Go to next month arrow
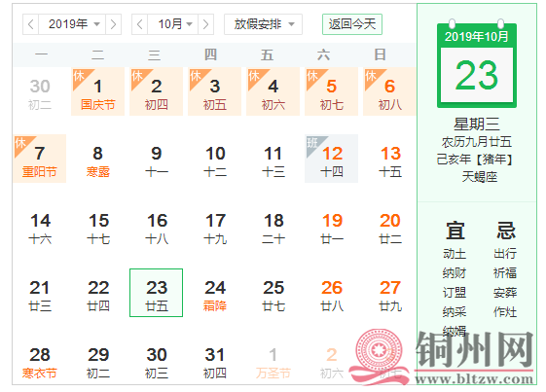Image resolution: width=546 pixels, height=392 pixels. (205, 24)
